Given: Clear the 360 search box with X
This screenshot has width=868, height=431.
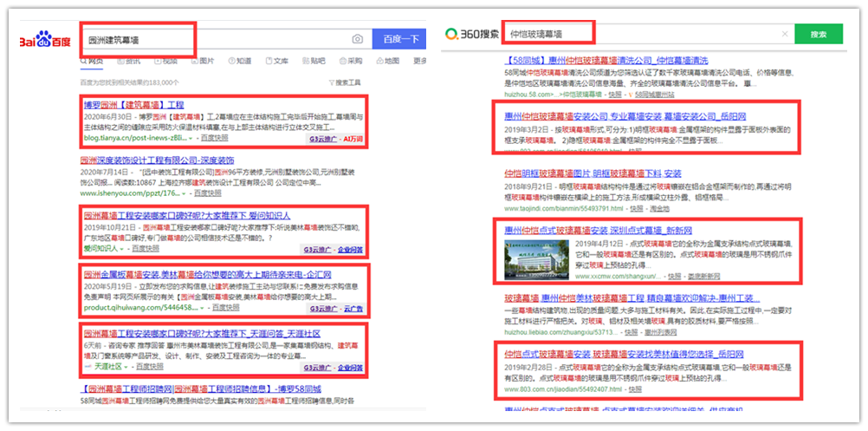Looking at the screenshot, I should coord(785,35).
